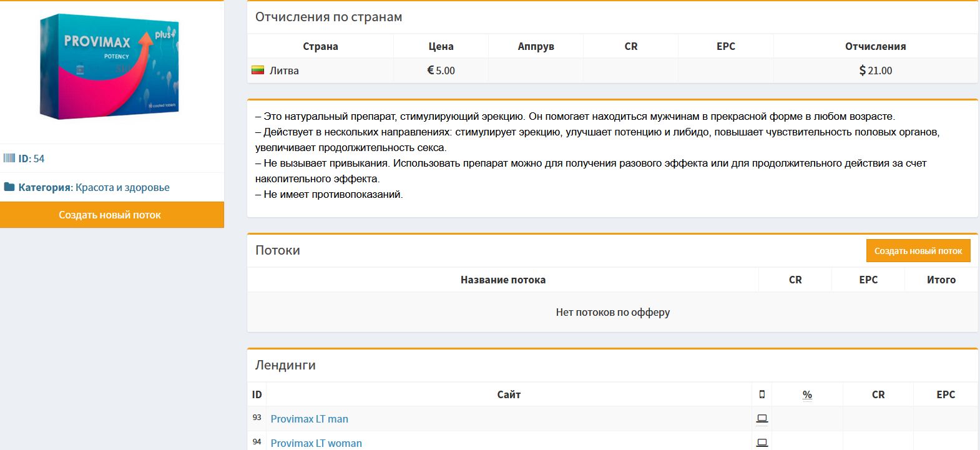This screenshot has width=980, height=450.
Task: Click the Итого column header in Потоки
Action: [941, 280]
